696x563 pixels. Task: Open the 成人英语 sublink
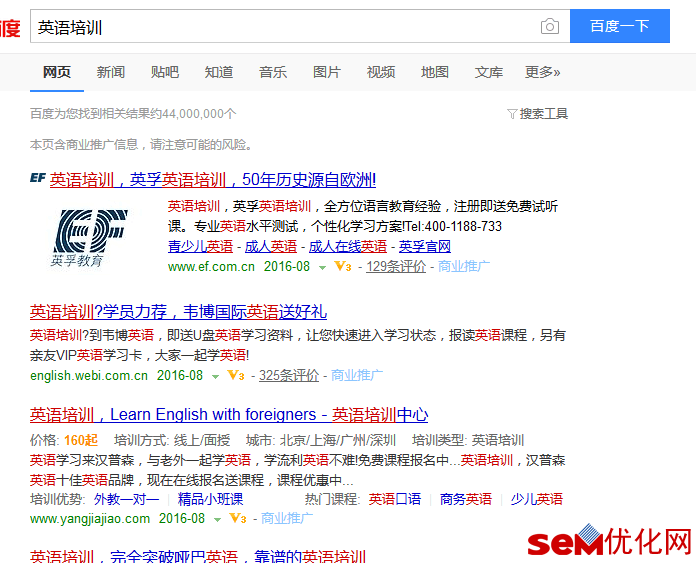tap(271, 246)
